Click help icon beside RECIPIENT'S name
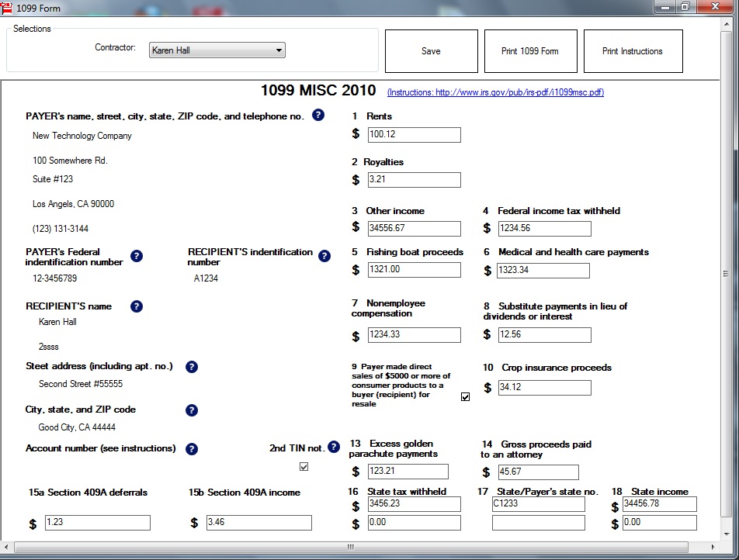This screenshot has width=739, height=560. pos(137,306)
